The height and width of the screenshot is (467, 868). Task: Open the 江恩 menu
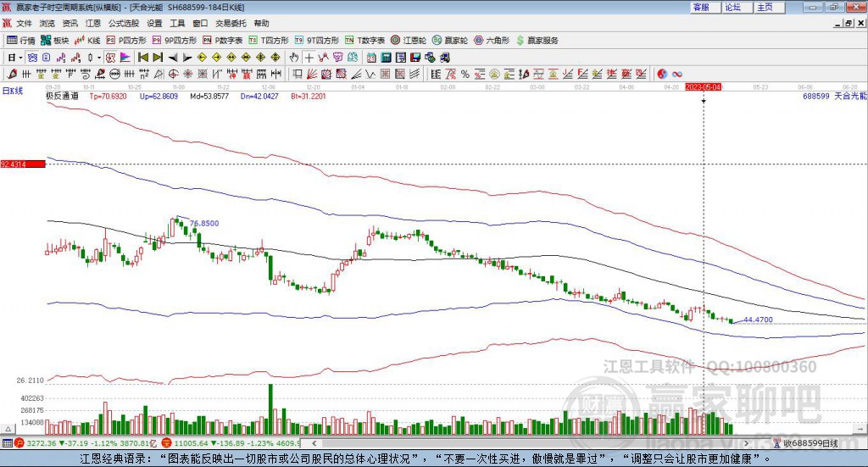tap(93, 23)
